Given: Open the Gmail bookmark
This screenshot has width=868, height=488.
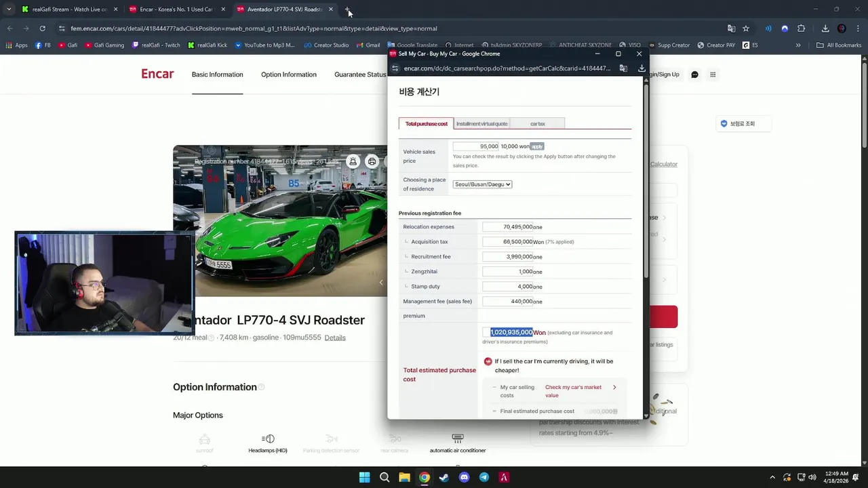Looking at the screenshot, I should tap(368, 45).
